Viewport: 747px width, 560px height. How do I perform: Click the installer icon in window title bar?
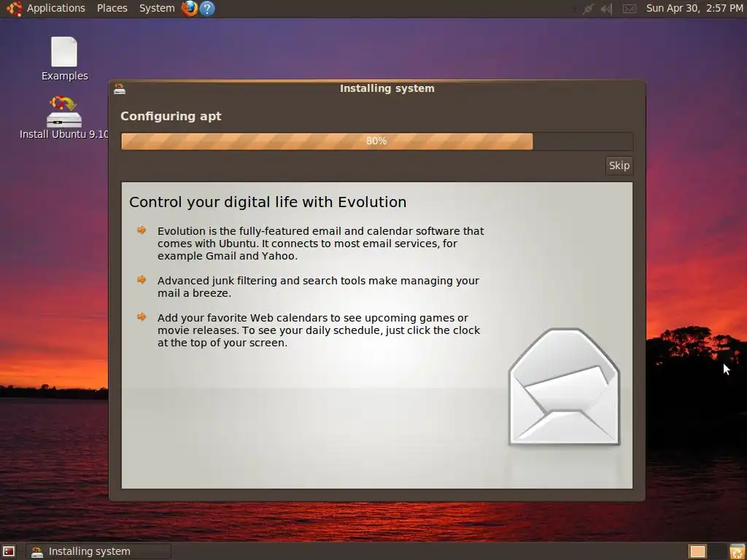[120, 88]
